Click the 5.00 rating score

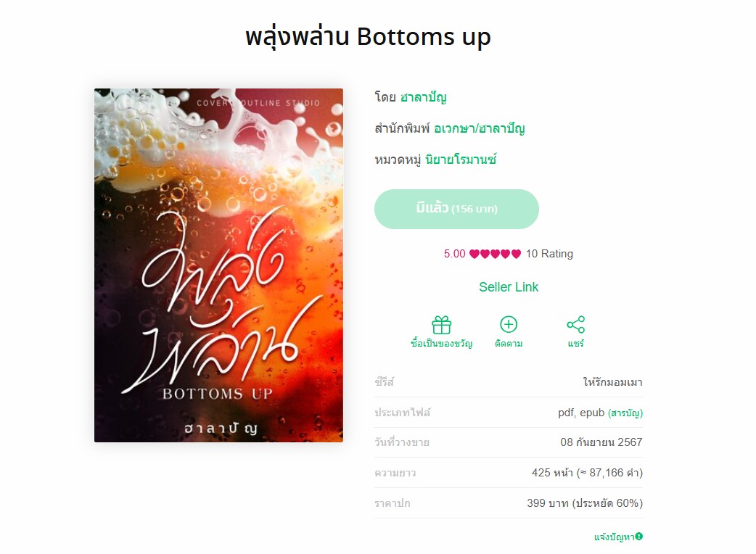455,254
